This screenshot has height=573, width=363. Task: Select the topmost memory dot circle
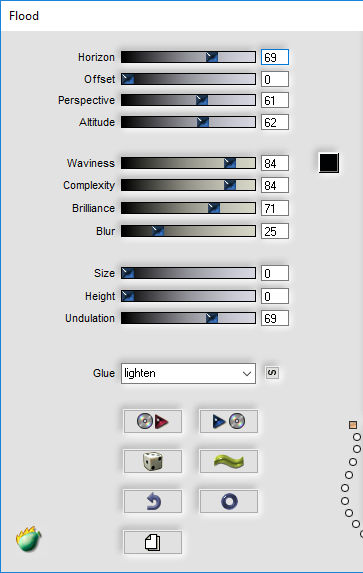point(357,437)
